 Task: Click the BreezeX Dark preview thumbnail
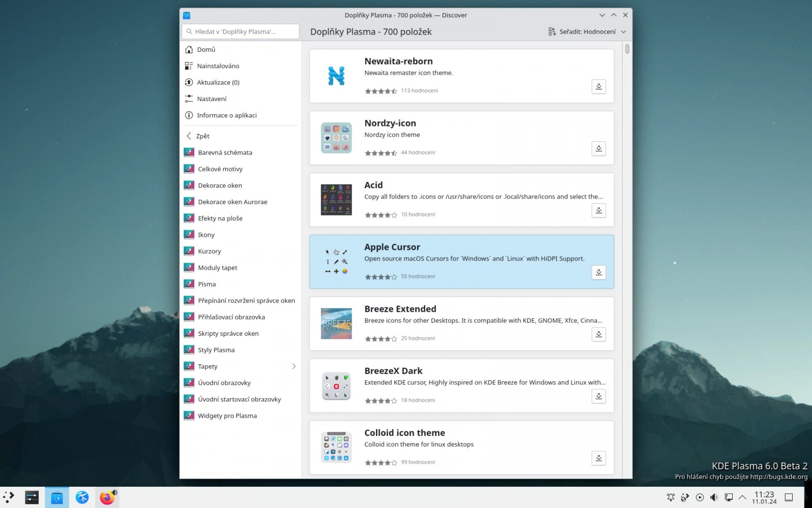[x=336, y=386]
